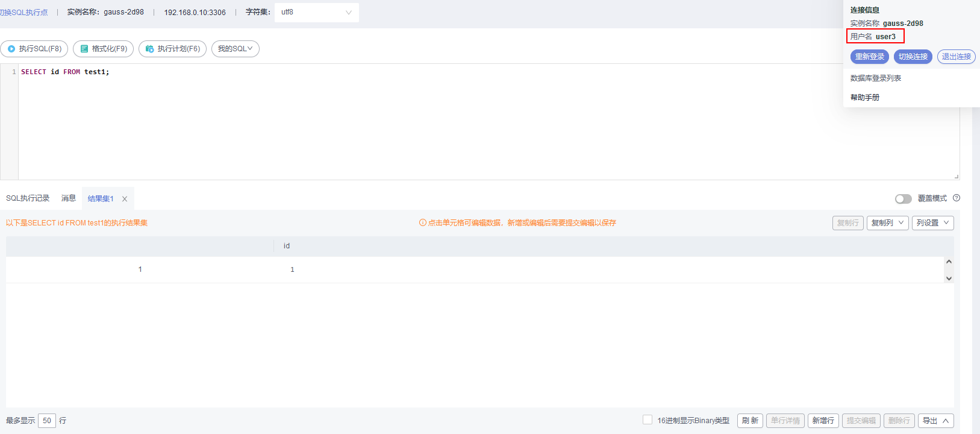The width and height of the screenshot is (980, 434).
Task: Click the play icon in 执行SQL button
Action: pos(11,49)
